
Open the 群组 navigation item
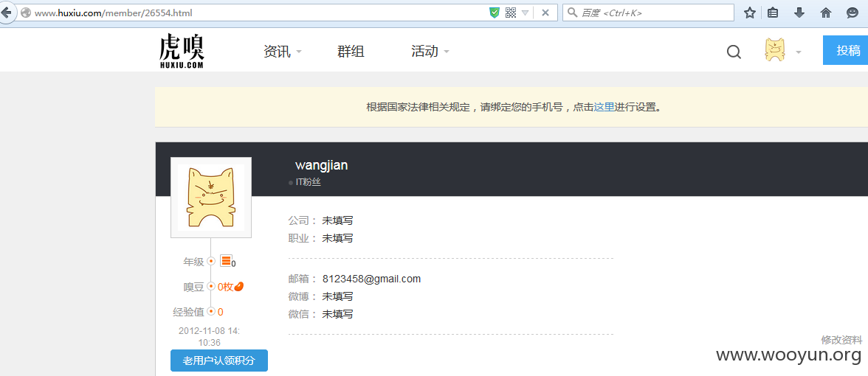tap(351, 52)
